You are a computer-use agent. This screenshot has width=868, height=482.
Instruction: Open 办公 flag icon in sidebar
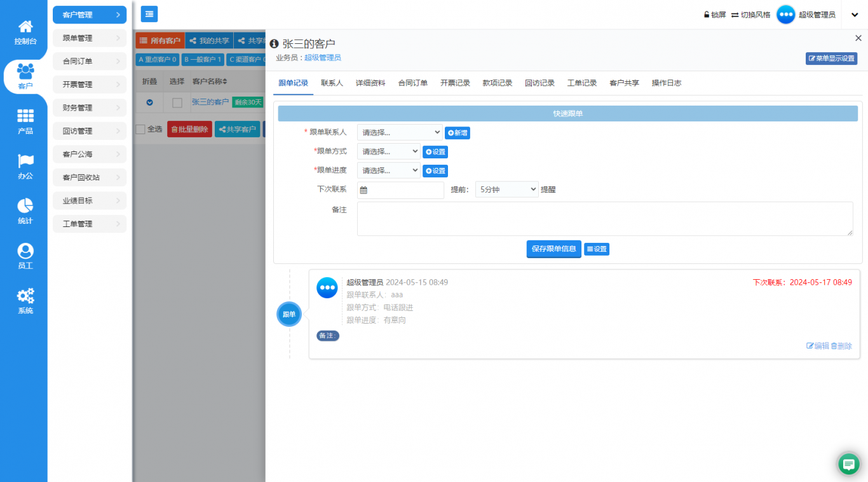25,161
